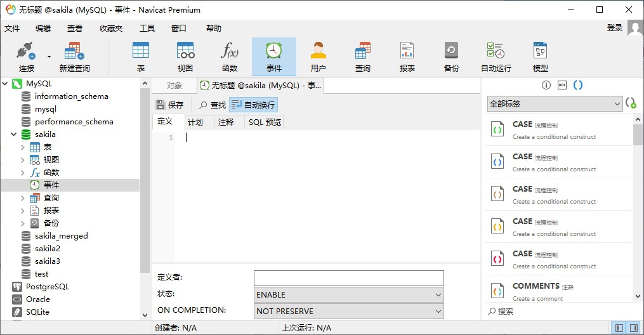Image resolution: width=644 pixels, height=335 pixels.
Task: Open the 帮助 menu
Action: pyautogui.click(x=214, y=29)
